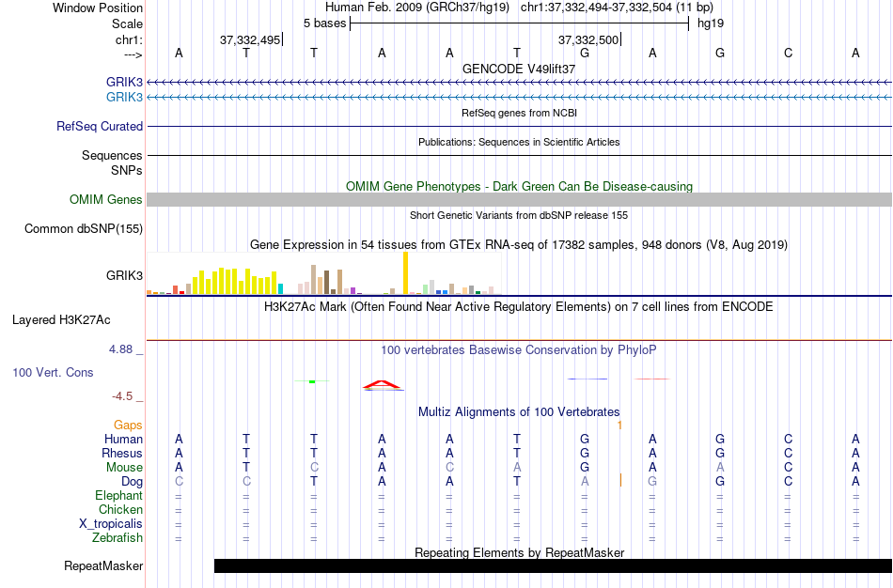Click the Mouse alignment row label
This screenshot has width=893, height=588.
coord(124,468)
